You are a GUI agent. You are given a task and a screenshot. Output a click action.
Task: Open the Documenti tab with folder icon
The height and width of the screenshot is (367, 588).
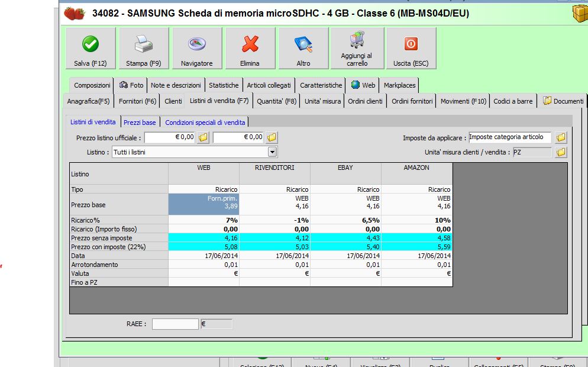(x=563, y=101)
